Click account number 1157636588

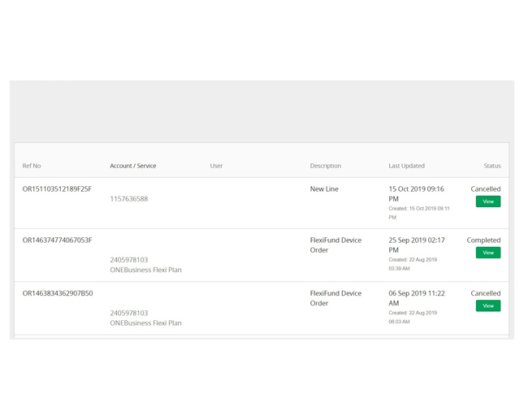pos(129,199)
